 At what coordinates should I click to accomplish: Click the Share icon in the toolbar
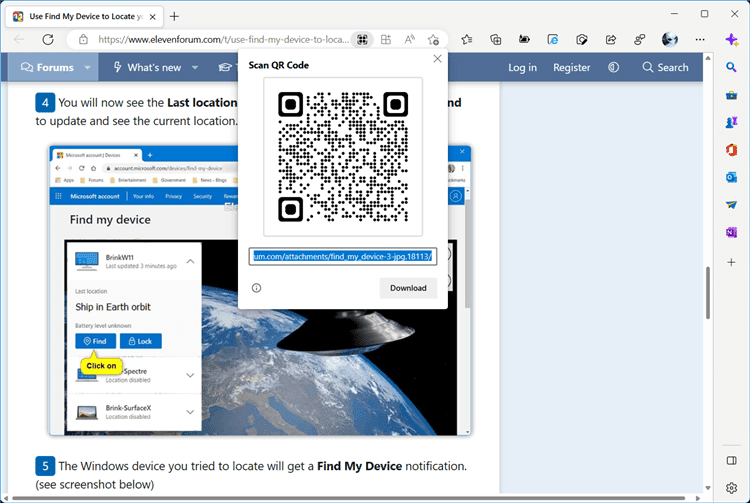click(x=611, y=40)
